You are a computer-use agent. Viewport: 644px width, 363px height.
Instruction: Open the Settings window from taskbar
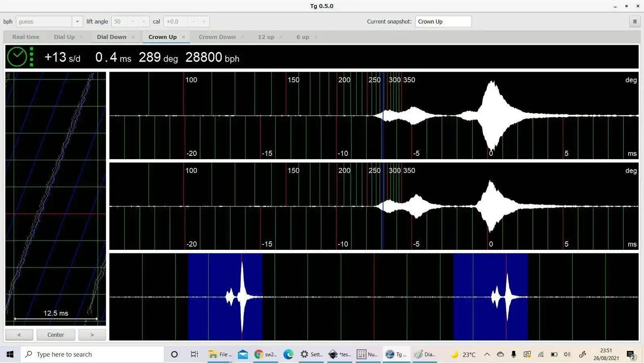(x=311, y=354)
